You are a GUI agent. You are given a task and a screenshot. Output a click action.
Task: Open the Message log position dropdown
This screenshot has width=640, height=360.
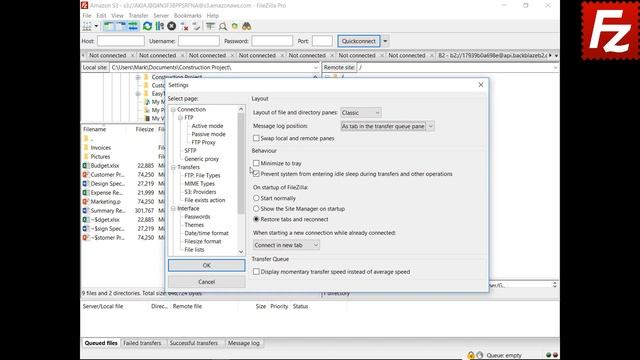[387, 127]
